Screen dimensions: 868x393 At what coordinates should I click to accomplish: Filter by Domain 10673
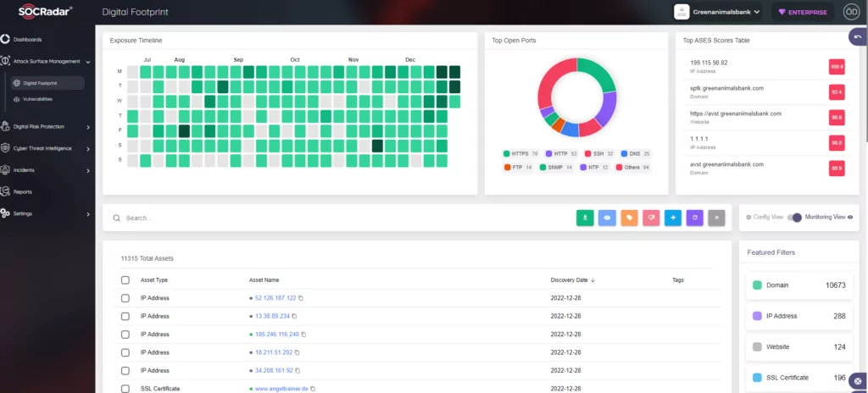[x=798, y=285]
